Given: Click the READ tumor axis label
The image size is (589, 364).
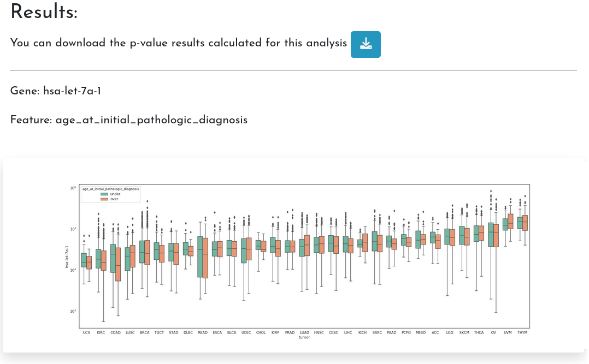Looking at the screenshot, I should coord(203,333).
